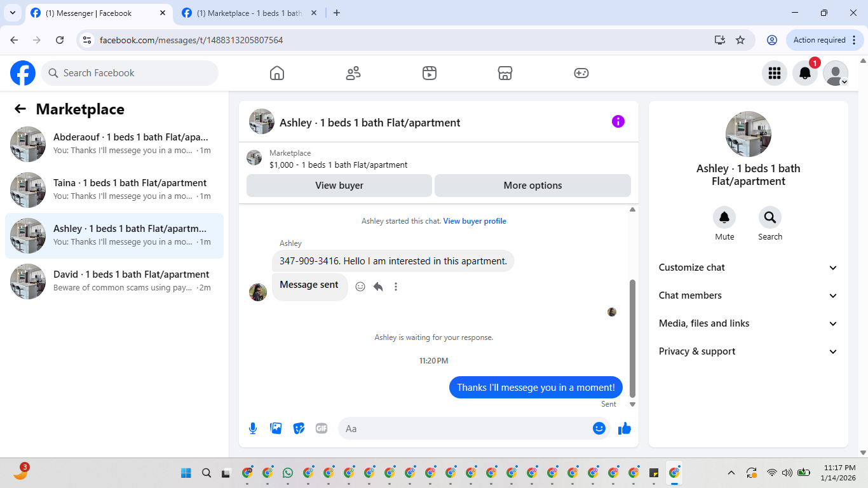
Task: Click the address bar URL
Action: click(x=191, y=40)
